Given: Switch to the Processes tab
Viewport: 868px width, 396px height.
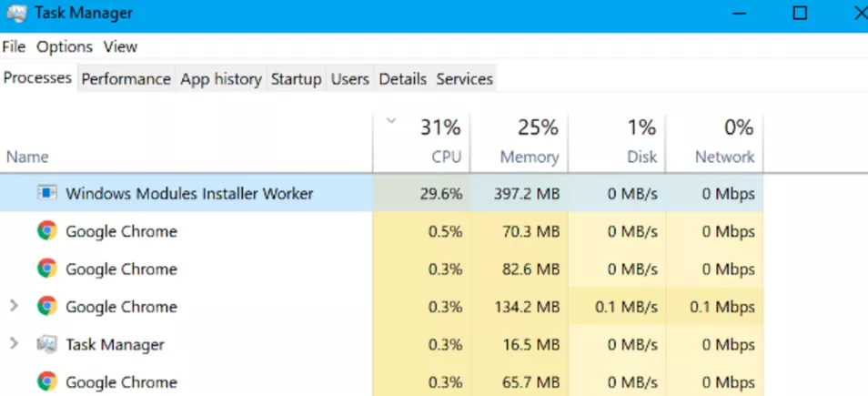Looking at the screenshot, I should (37, 78).
